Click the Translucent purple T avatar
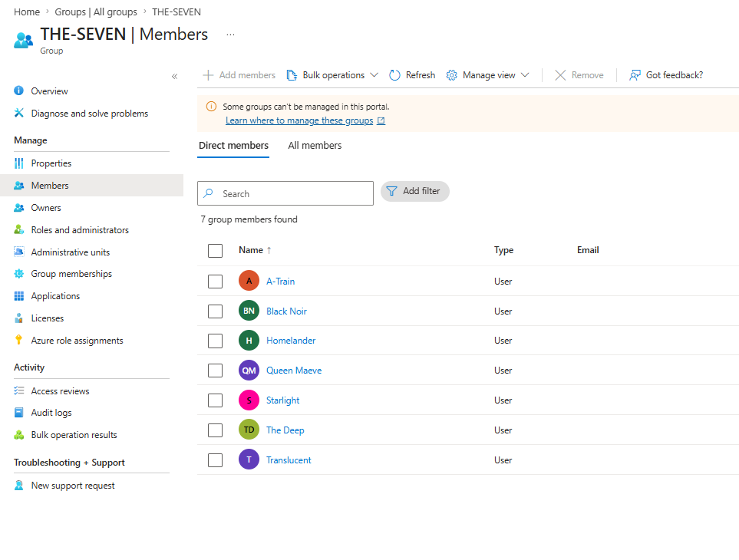 point(249,460)
